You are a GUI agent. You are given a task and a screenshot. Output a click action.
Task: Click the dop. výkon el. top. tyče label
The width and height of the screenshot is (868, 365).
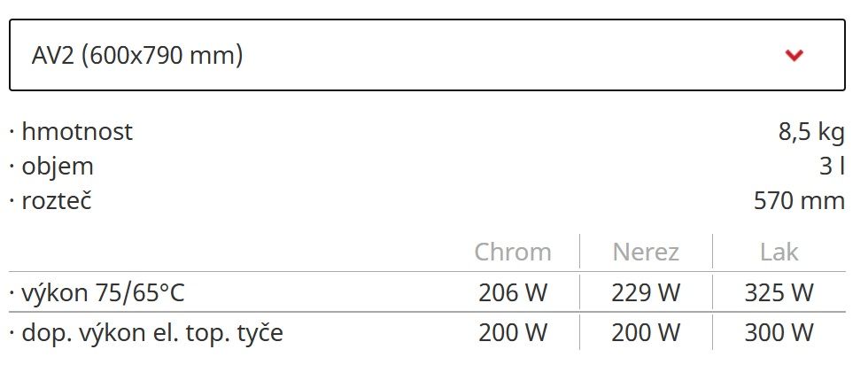[x=152, y=333]
